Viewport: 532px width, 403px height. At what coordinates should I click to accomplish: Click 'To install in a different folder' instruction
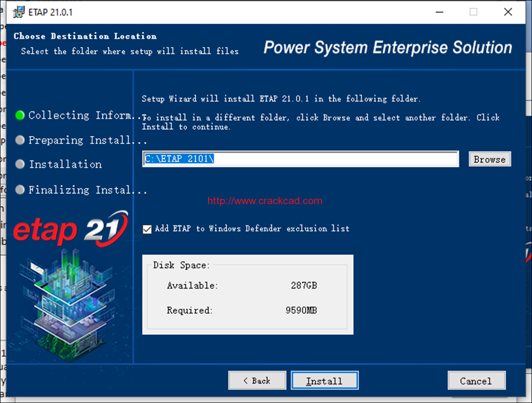tap(321, 122)
